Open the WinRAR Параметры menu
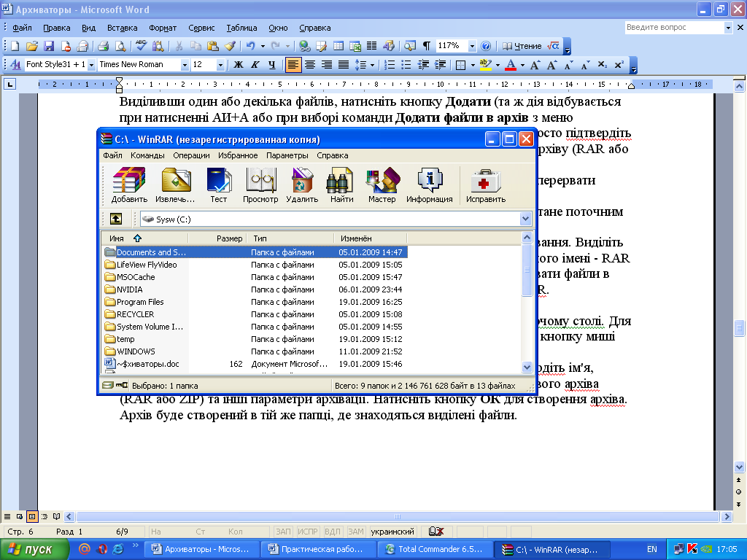Viewport: 747px width, 560px height. [287, 155]
